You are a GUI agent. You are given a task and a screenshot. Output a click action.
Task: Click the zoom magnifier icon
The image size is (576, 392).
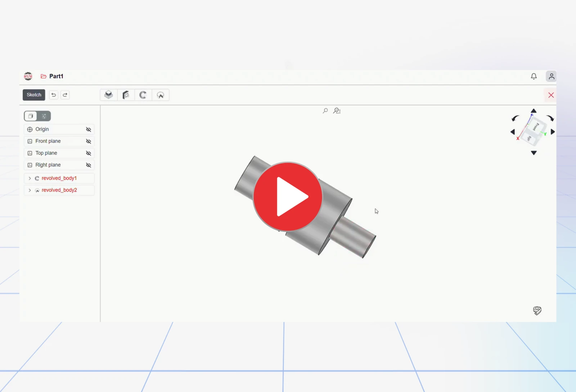[x=325, y=111]
